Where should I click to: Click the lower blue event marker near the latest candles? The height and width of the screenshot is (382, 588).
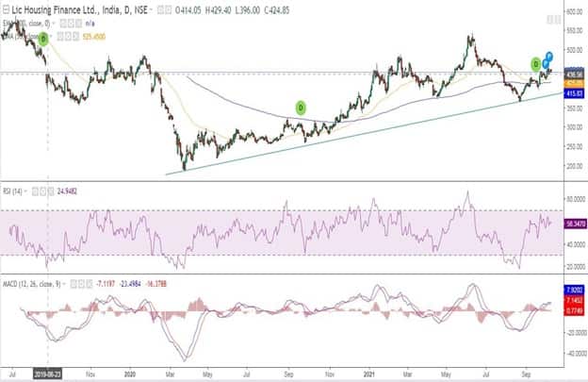(546, 64)
